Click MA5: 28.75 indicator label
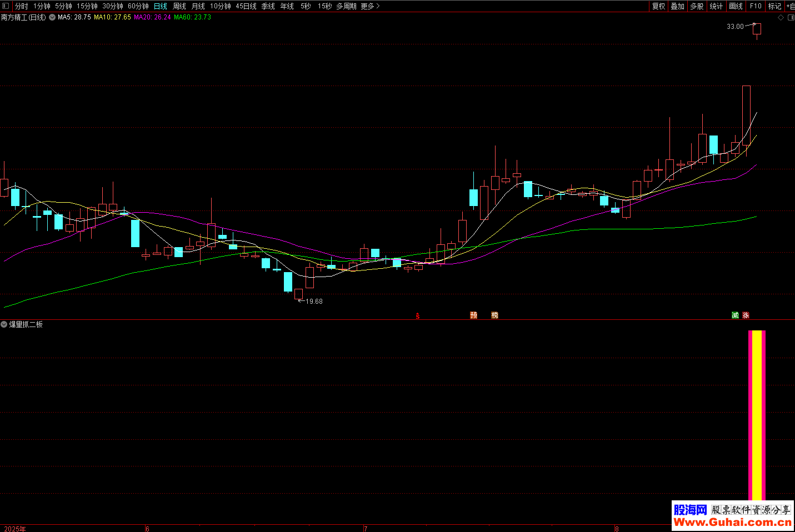This screenshot has height=532, width=795. pyautogui.click(x=74, y=18)
